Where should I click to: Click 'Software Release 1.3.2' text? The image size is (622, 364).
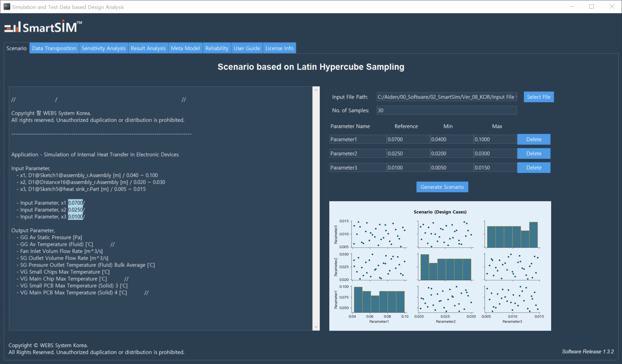pyautogui.click(x=588, y=351)
